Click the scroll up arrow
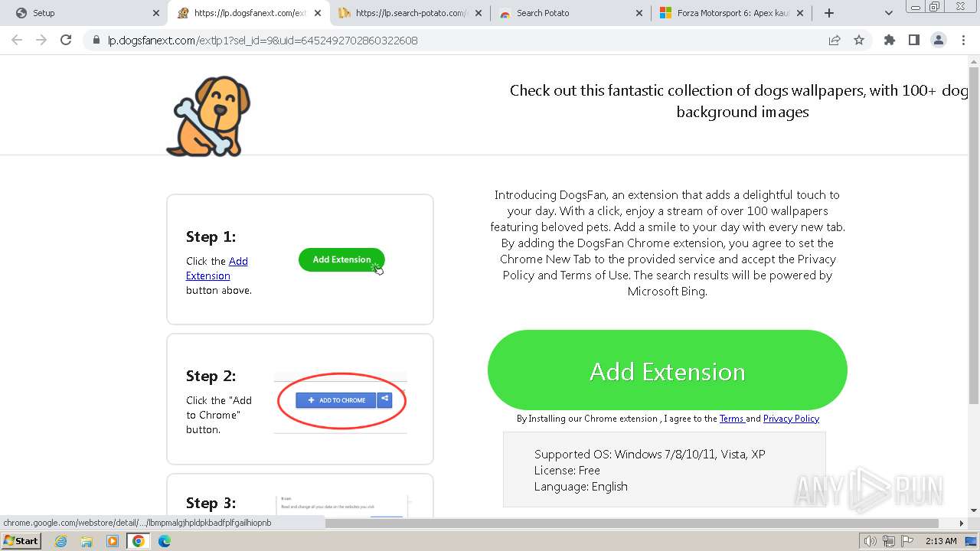 (x=973, y=60)
